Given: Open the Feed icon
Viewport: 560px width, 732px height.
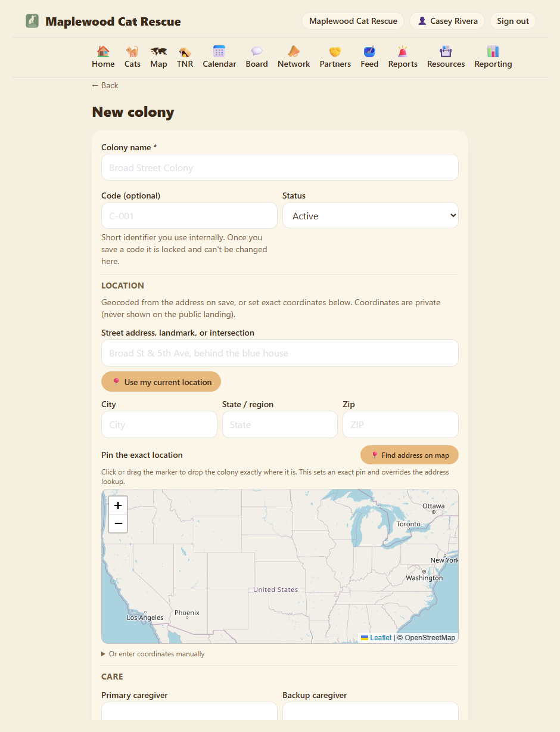Looking at the screenshot, I should pyautogui.click(x=369, y=52).
